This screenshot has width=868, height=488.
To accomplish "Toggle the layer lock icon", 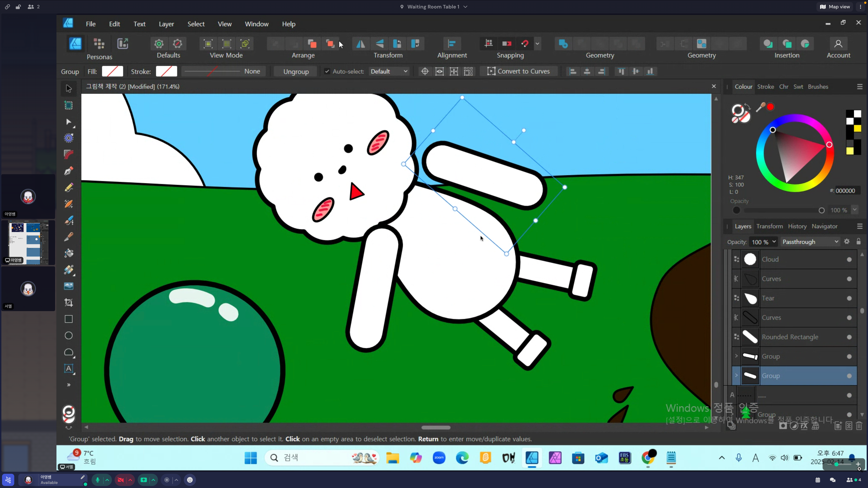I will pos(859,241).
